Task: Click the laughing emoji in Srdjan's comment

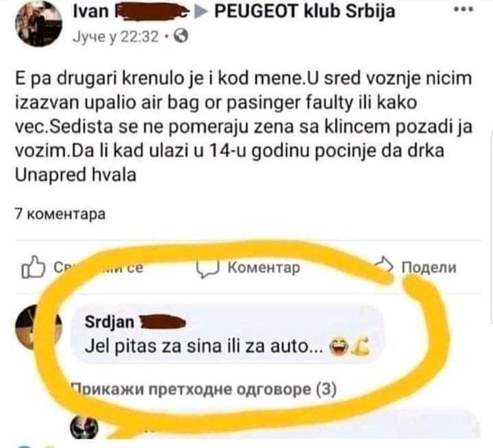Action: (338, 347)
